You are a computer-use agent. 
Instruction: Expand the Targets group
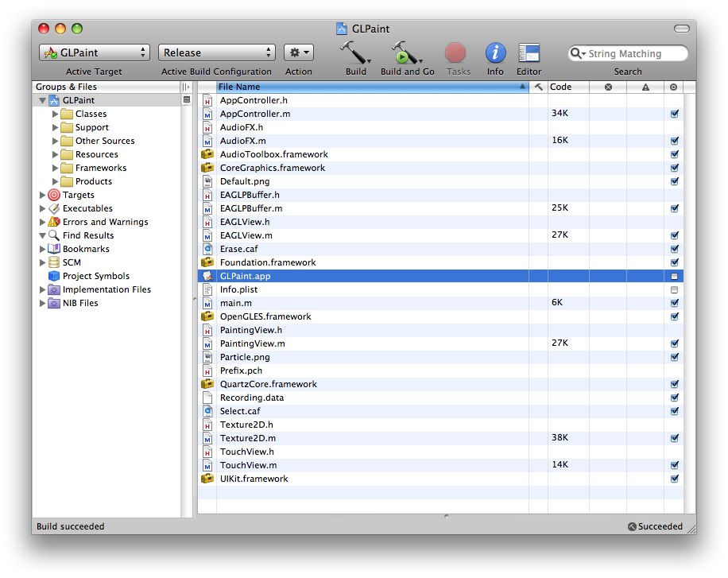click(42, 195)
